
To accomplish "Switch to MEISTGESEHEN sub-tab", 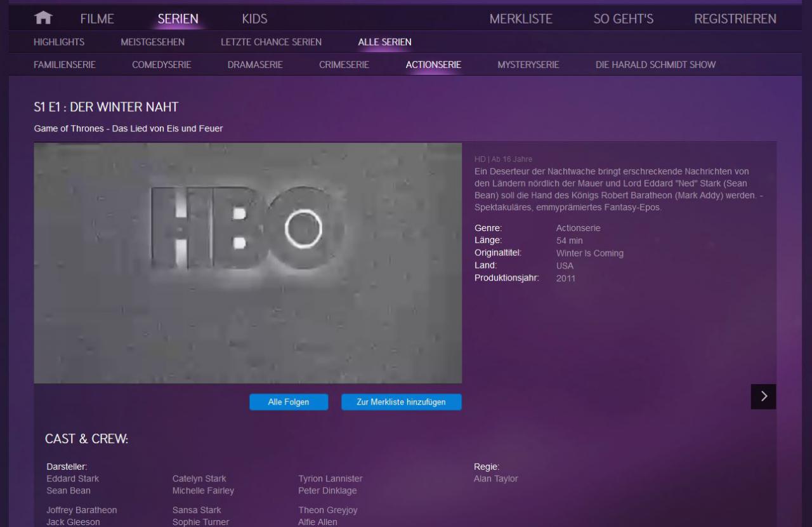I will (x=153, y=42).
